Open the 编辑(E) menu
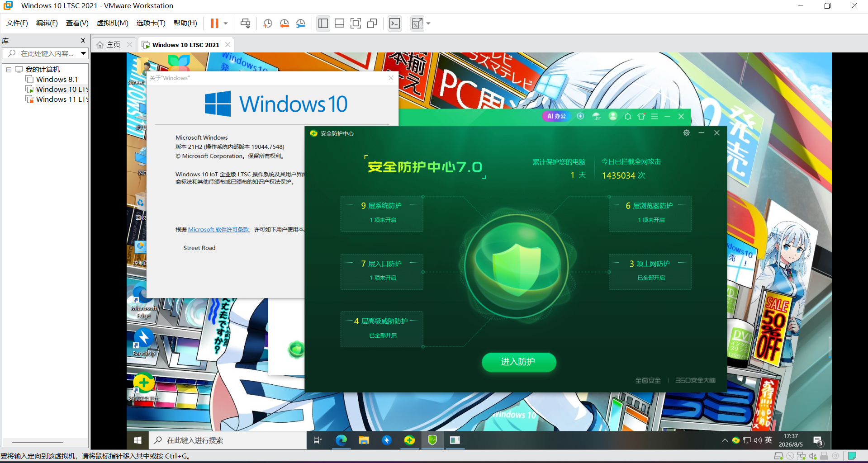 coord(47,23)
